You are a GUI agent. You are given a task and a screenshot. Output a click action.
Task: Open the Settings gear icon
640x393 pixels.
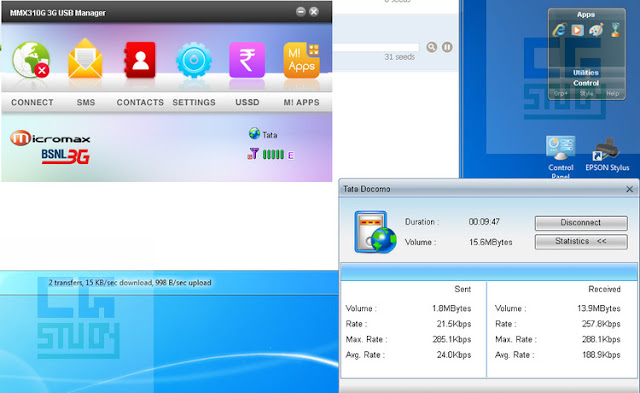[194, 60]
